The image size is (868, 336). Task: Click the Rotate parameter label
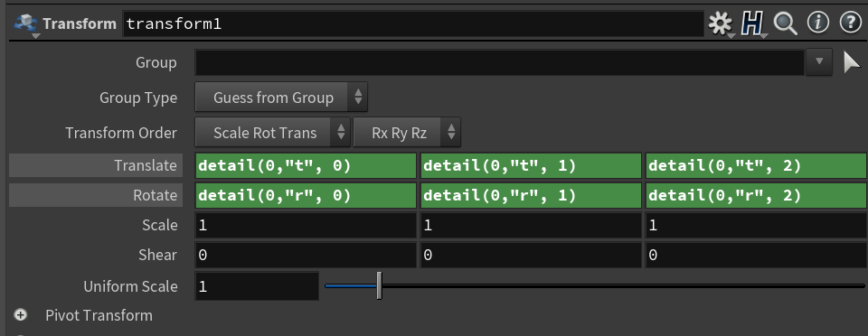tap(155, 195)
